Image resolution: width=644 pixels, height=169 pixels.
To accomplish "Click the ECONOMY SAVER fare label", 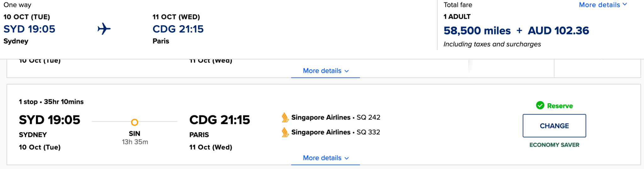I will pyautogui.click(x=554, y=145).
